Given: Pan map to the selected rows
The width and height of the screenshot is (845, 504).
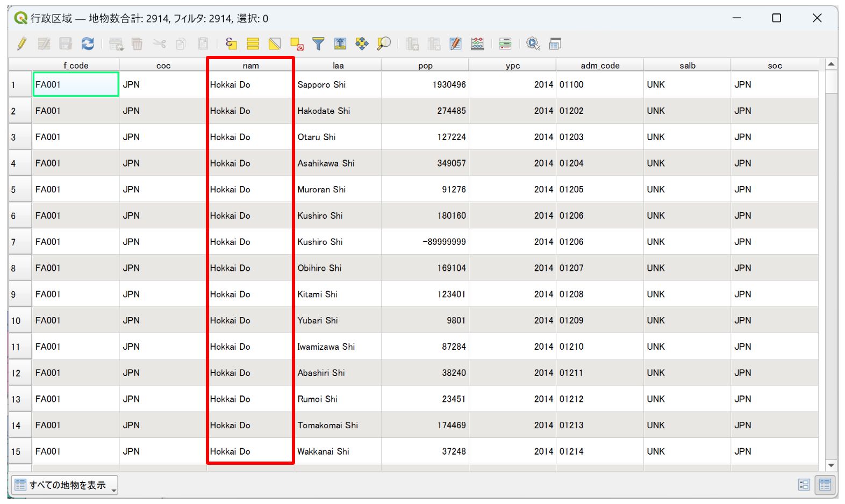Looking at the screenshot, I should [362, 44].
